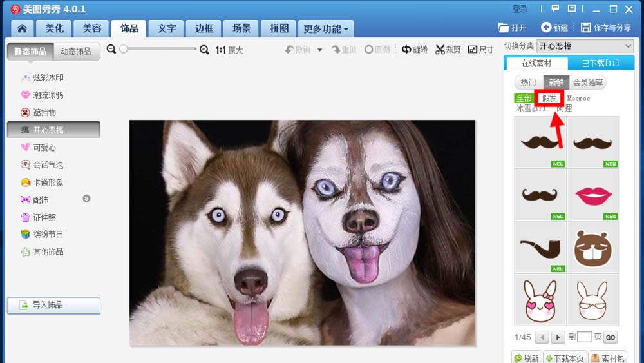Set view to 1:1 原大
Screen dimensions: 644x363
pyautogui.click(x=229, y=50)
